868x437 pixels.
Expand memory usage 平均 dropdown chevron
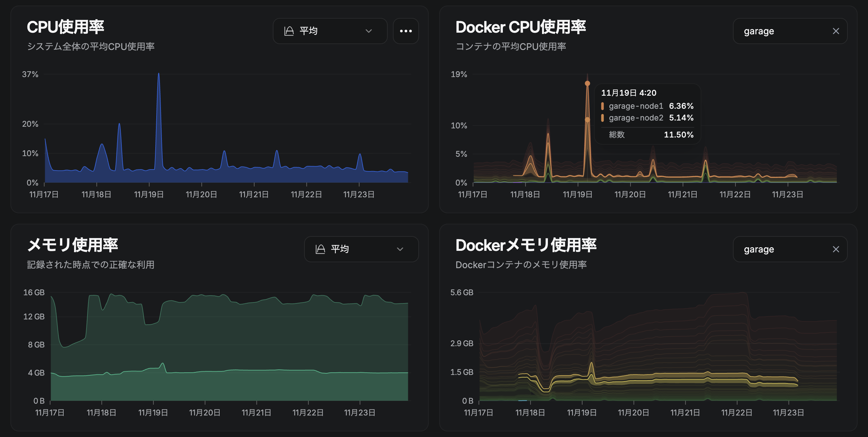pos(400,249)
